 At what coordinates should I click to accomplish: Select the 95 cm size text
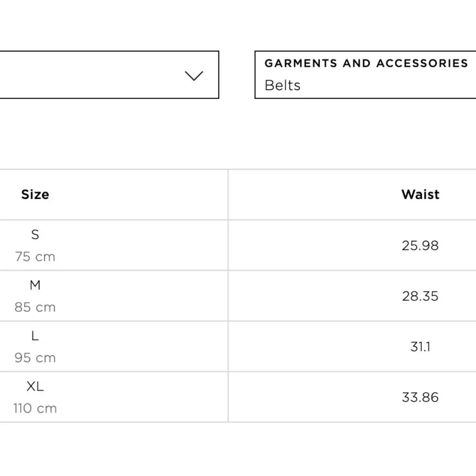[x=35, y=358]
